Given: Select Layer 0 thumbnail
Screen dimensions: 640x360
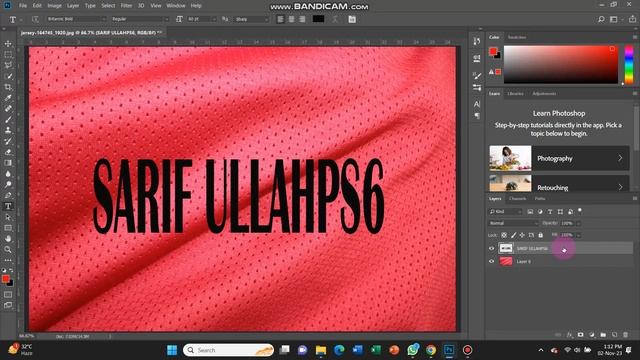Looking at the screenshot, I should (506, 261).
